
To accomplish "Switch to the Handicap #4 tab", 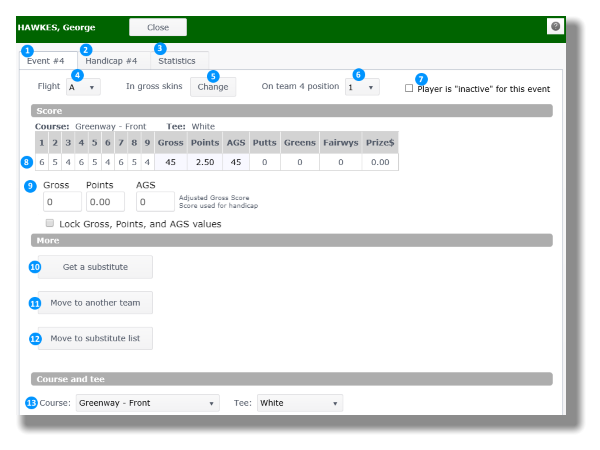I will (x=111, y=61).
